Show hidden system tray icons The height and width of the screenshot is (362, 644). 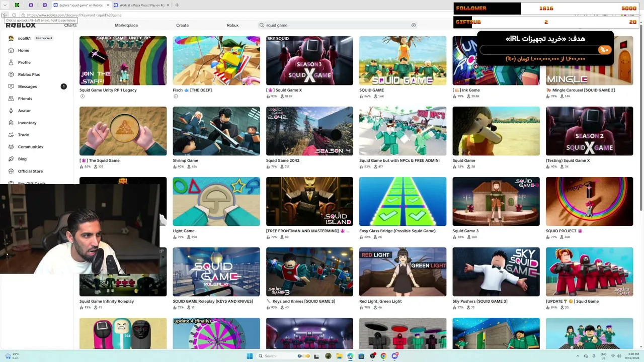[x=578, y=356]
